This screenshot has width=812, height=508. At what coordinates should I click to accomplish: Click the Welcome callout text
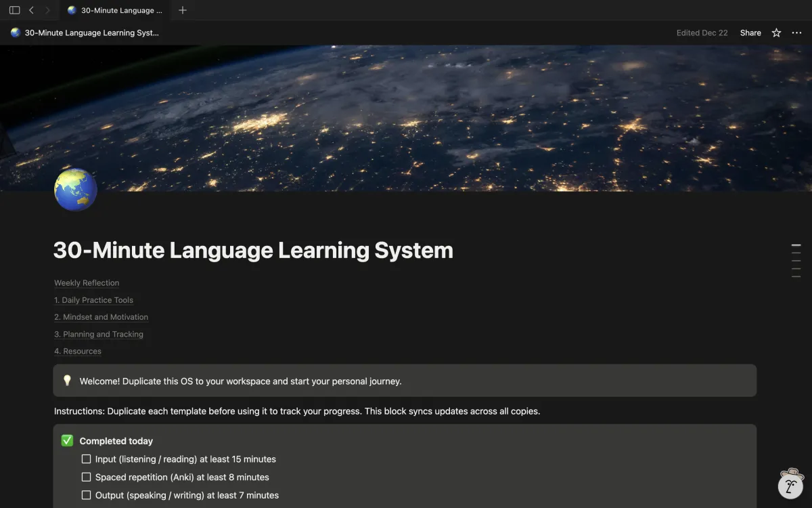pyautogui.click(x=240, y=381)
